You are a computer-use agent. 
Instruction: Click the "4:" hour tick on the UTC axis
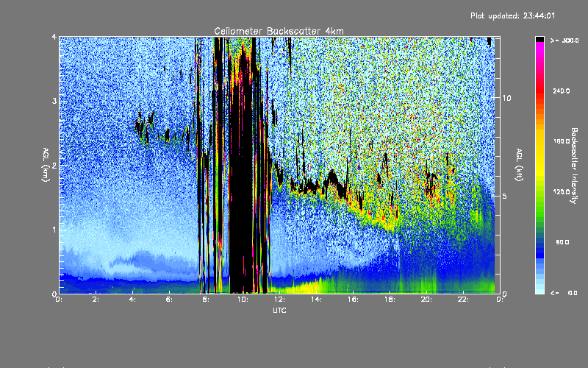(133, 300)
